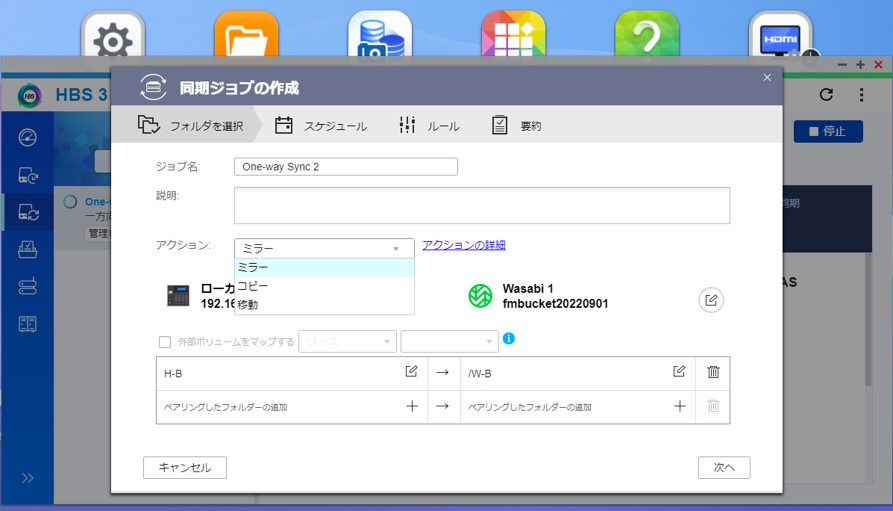Edit the H-B source folder pairing

point(411,372)
